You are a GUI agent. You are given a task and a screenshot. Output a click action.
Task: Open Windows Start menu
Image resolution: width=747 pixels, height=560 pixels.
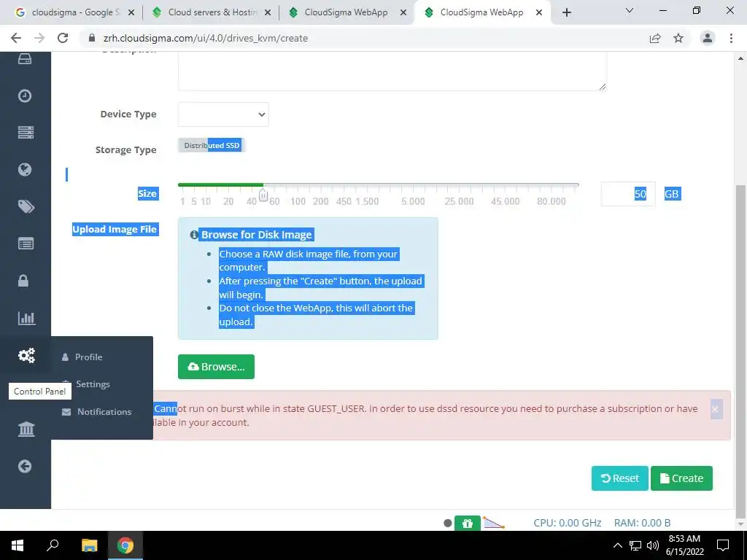(18, 545)
